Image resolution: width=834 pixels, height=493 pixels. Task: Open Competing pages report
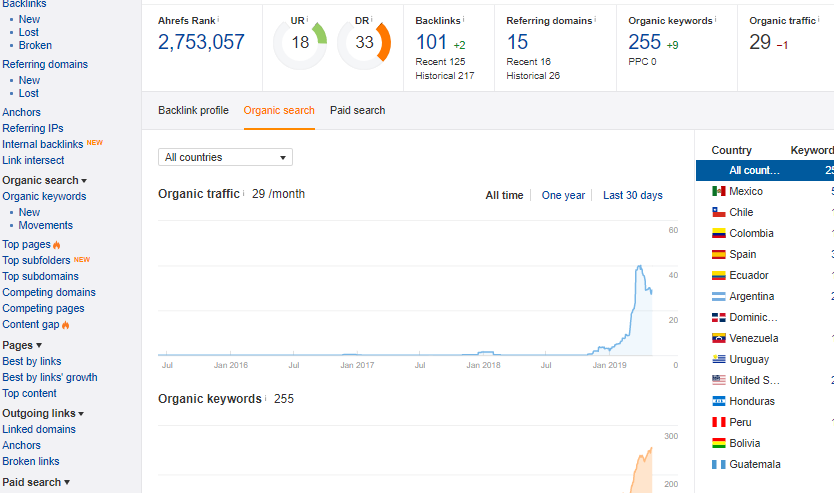coord(43,308)
